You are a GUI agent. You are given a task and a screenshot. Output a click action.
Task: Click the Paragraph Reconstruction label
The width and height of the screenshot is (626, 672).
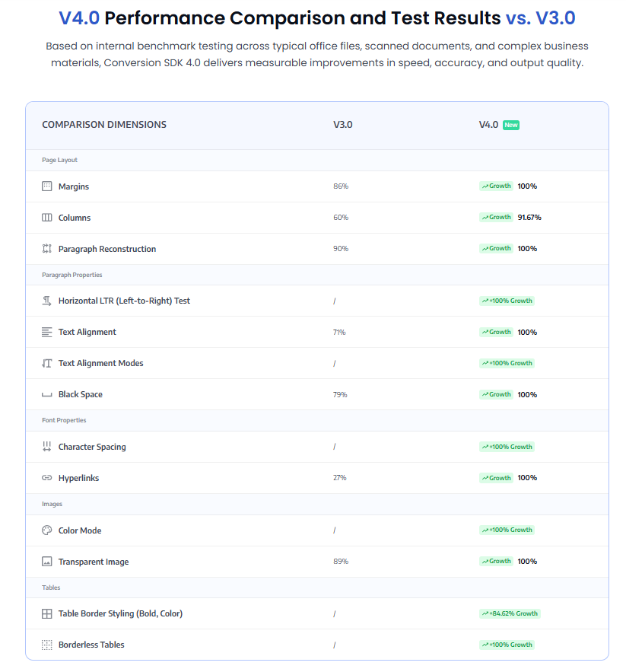[x=107, y=249]
